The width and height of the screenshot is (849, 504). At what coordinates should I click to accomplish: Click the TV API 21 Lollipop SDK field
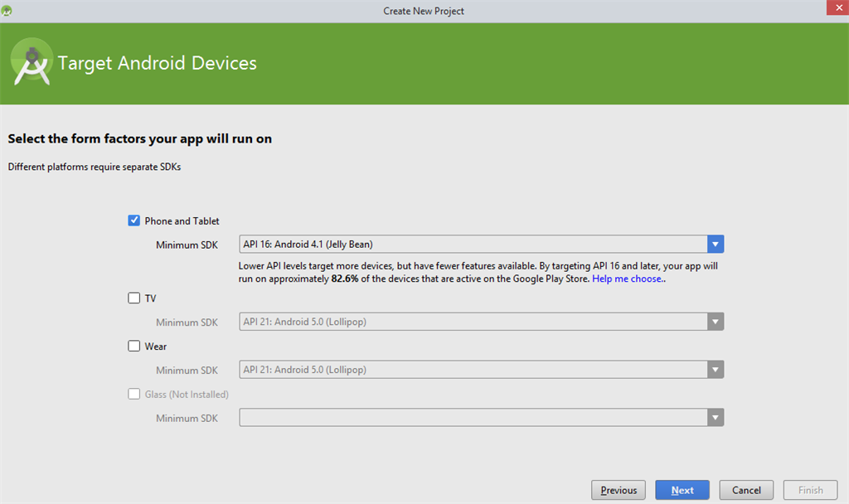[473, 322]
